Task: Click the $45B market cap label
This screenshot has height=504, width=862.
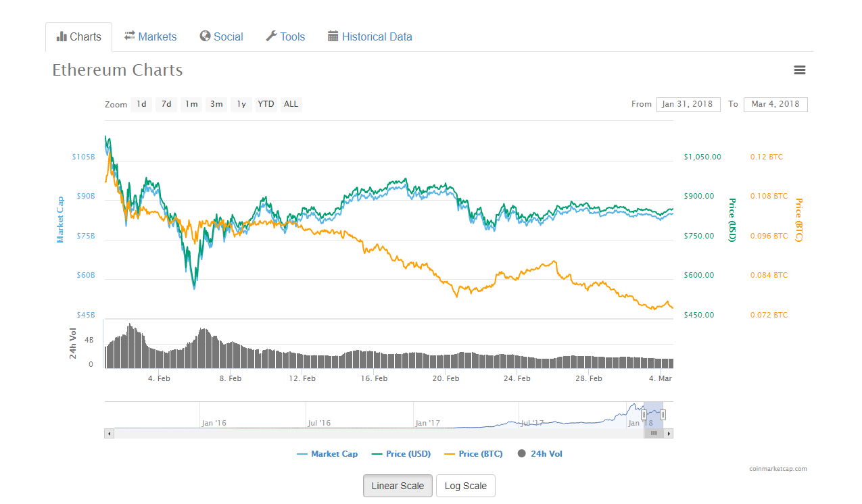Action: coord(85,315)
